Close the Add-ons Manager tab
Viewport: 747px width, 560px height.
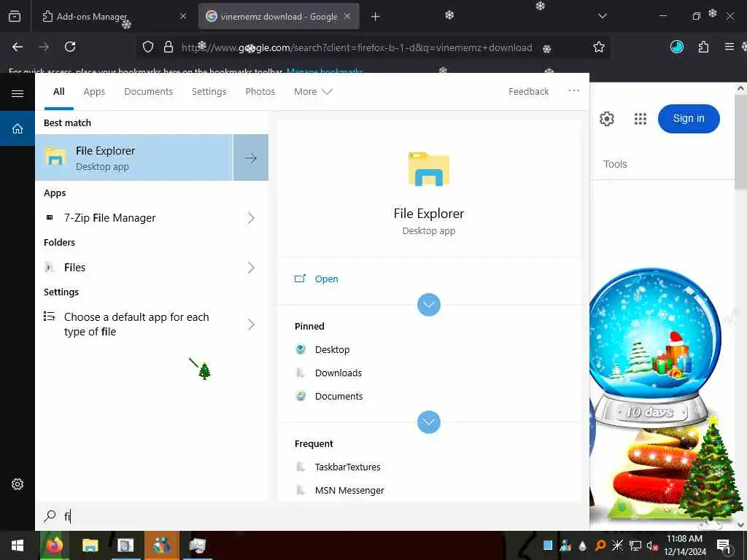(x=183, y=16)
